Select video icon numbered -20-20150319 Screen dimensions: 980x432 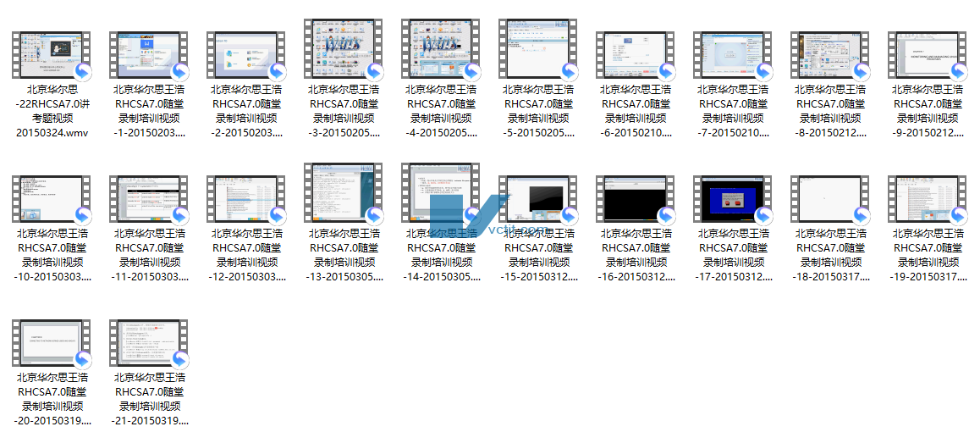[52, 343]
